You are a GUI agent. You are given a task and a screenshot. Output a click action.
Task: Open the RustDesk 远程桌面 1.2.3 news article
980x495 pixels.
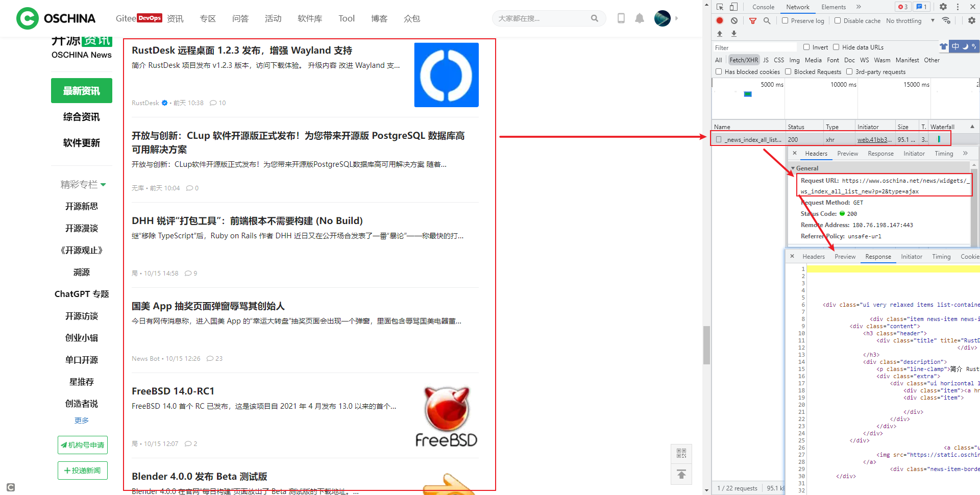(240, 50)
